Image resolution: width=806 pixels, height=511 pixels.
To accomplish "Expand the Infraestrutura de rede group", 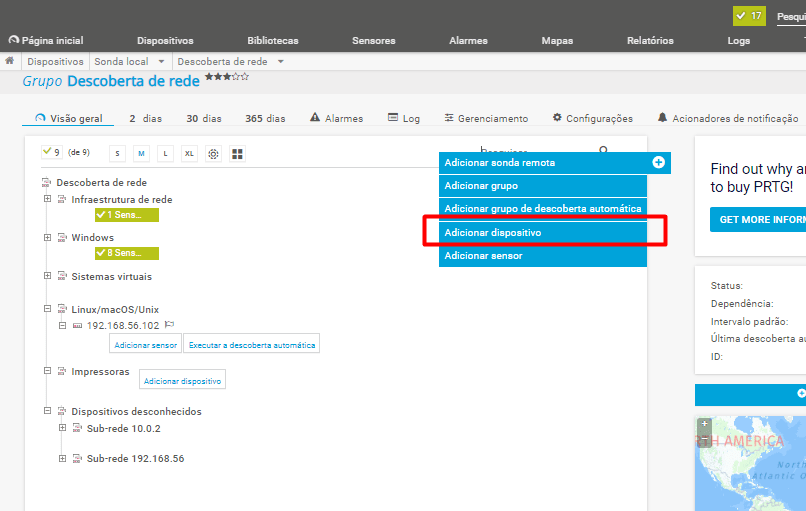I will pos(47,198).
